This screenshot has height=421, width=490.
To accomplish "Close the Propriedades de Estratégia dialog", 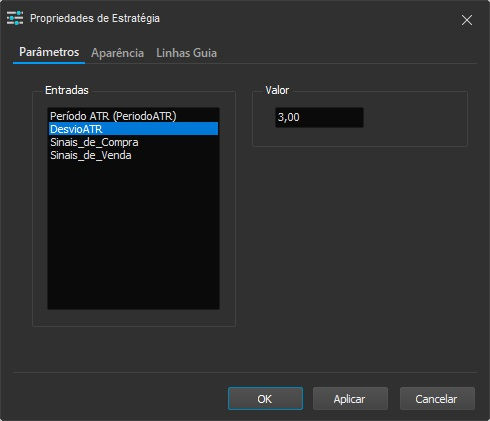I will coord(467,20).
